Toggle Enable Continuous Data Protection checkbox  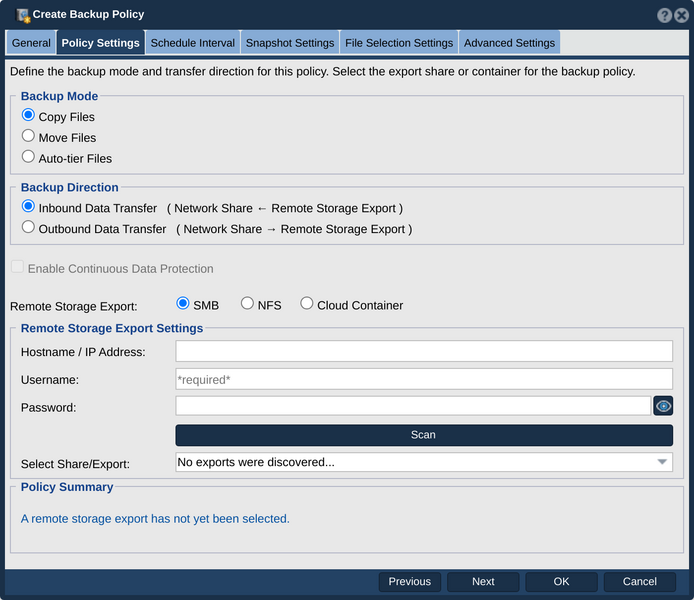[x=17, y=267]
